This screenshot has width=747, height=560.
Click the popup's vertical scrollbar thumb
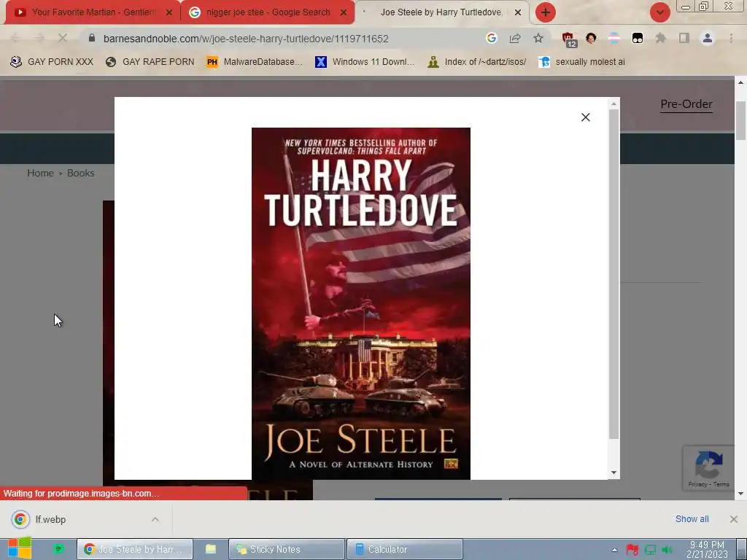[x=614, y=274]
